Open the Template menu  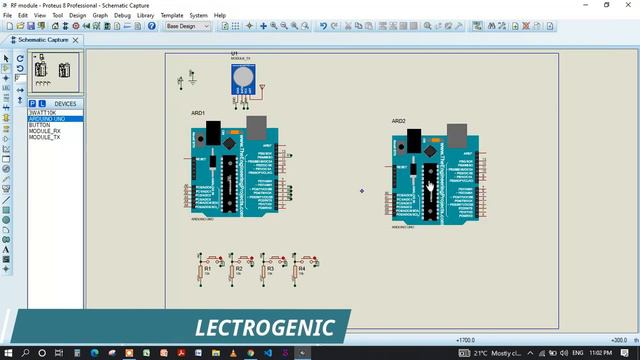point(172,16)
